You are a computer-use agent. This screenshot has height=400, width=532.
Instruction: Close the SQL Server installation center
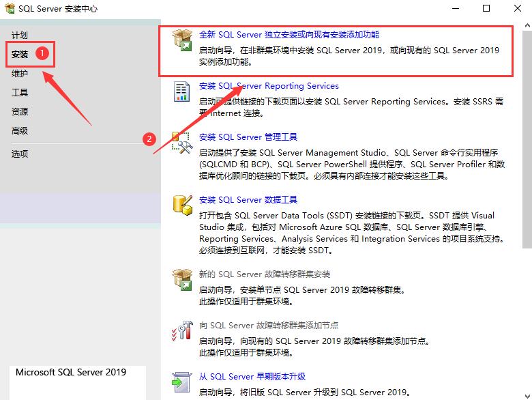(518, 8)
